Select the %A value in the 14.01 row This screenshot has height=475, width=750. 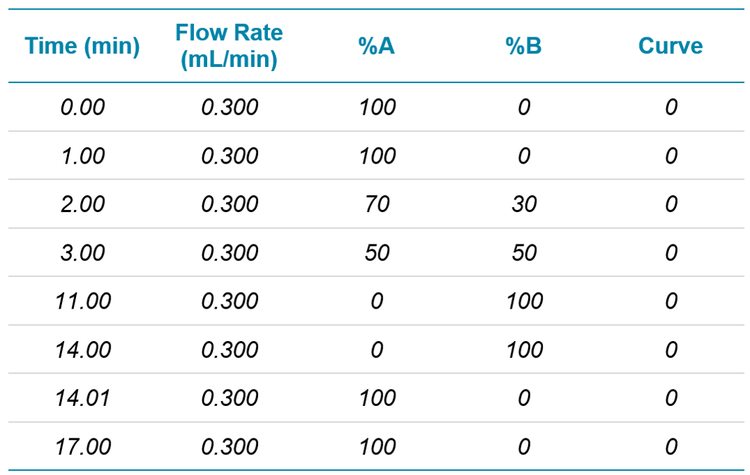[377, 398]
